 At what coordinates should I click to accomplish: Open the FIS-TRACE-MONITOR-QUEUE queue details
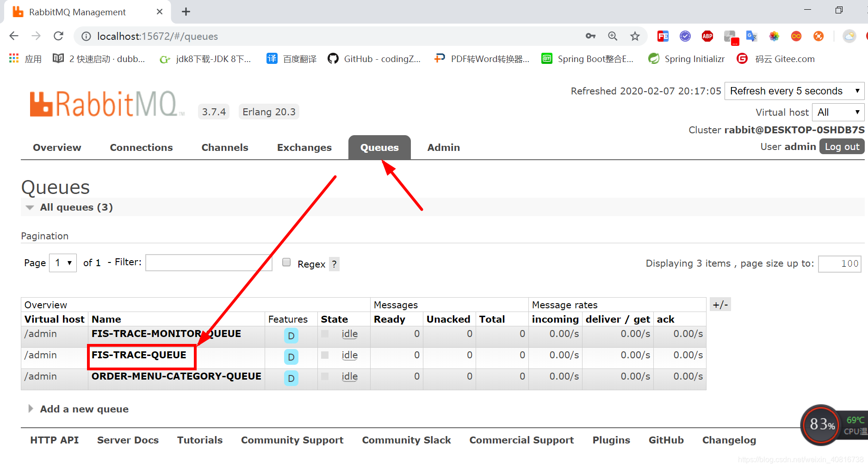[166, 334]
